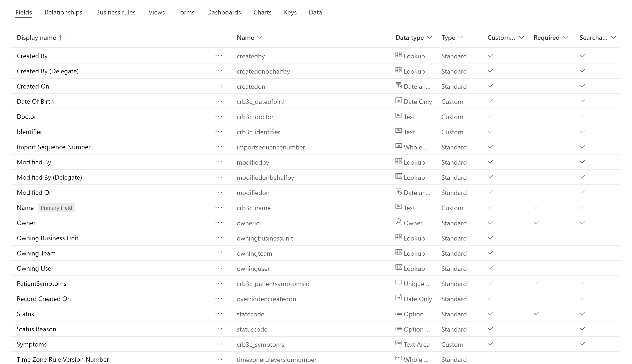
Task: Click the Required checkmark in Name row
Action: [537, 207]
